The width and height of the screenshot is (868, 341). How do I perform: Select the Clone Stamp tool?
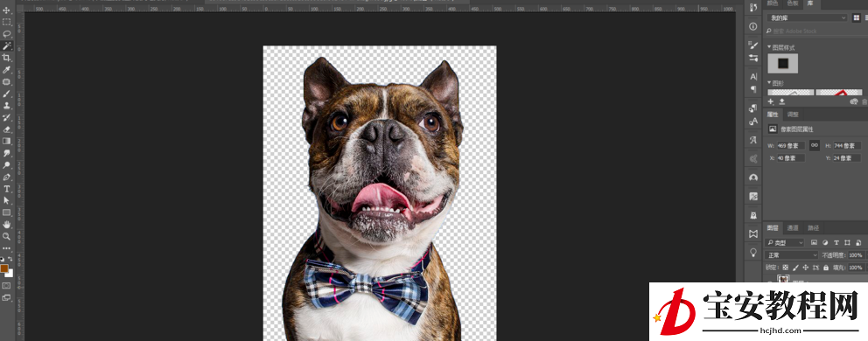(x=7, y=106)
